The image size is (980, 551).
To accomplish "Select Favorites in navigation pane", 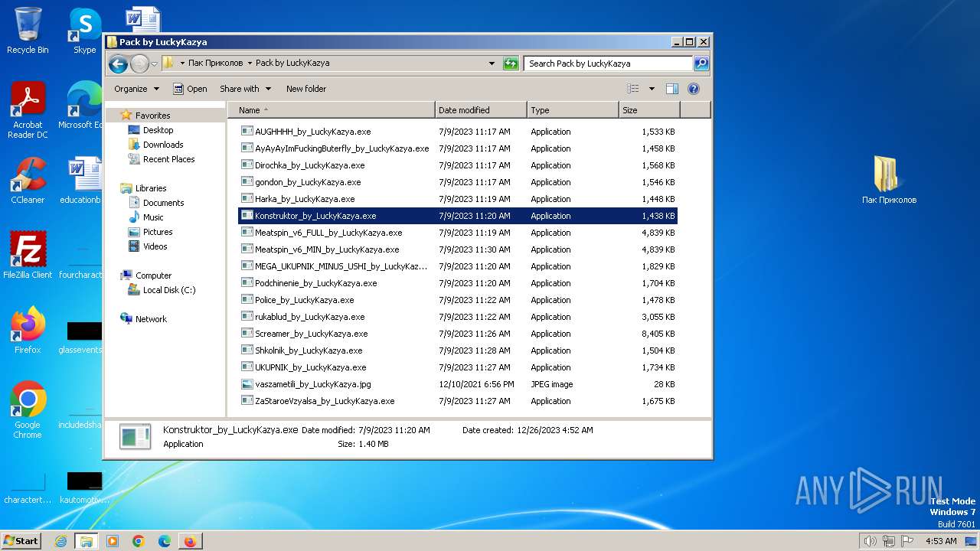I will [x=153, y=116].
